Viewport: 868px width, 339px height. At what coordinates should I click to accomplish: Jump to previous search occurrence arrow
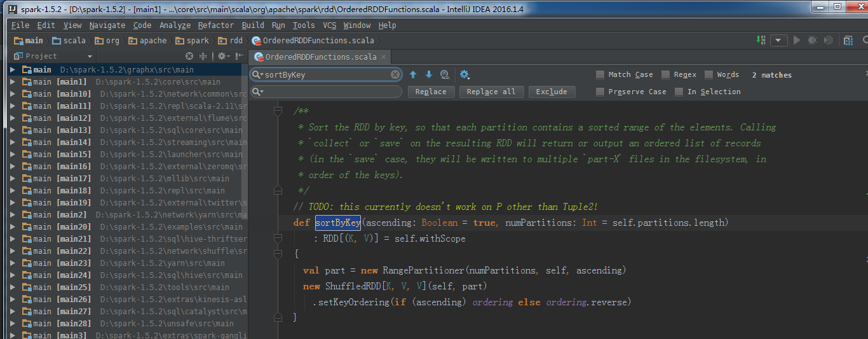click(413, 74)
